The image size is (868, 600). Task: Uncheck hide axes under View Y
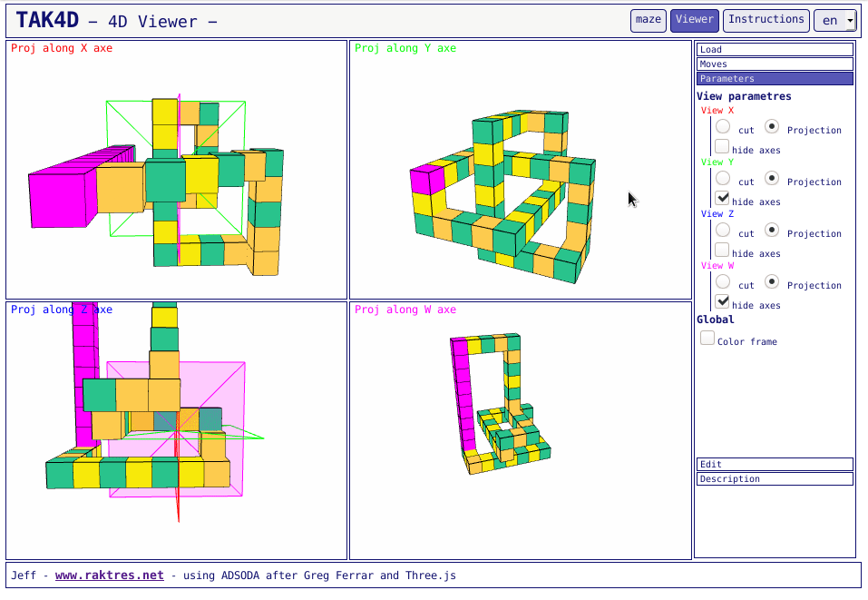click(722, 198)
